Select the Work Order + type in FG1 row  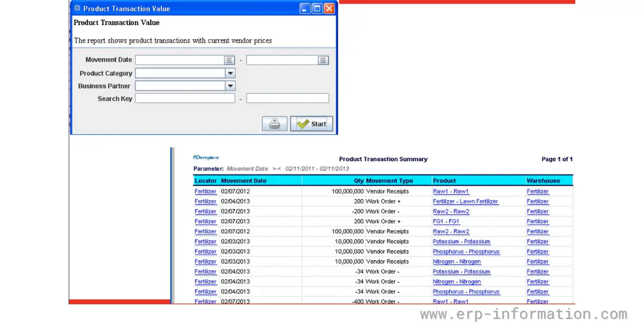tap(383, 222)
